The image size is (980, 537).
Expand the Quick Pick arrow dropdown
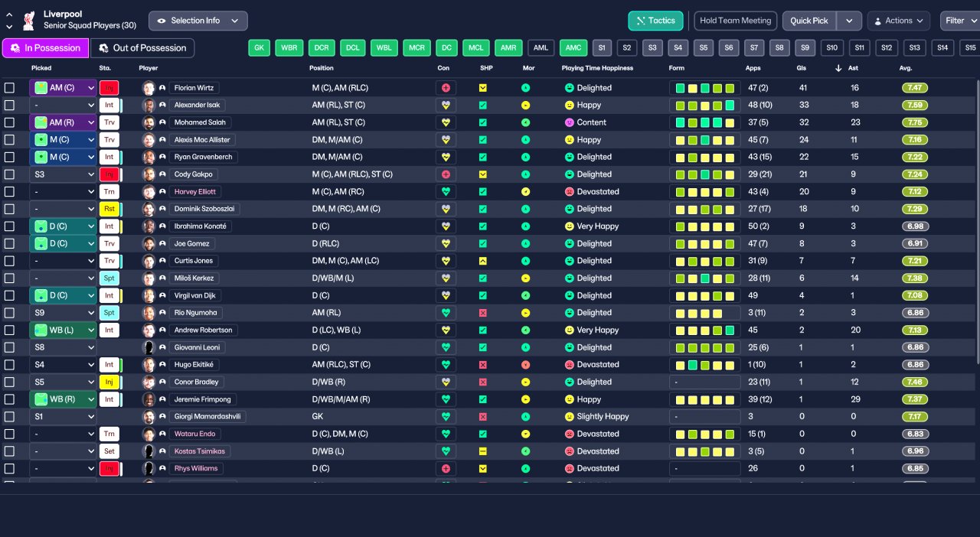coord(849,21)
